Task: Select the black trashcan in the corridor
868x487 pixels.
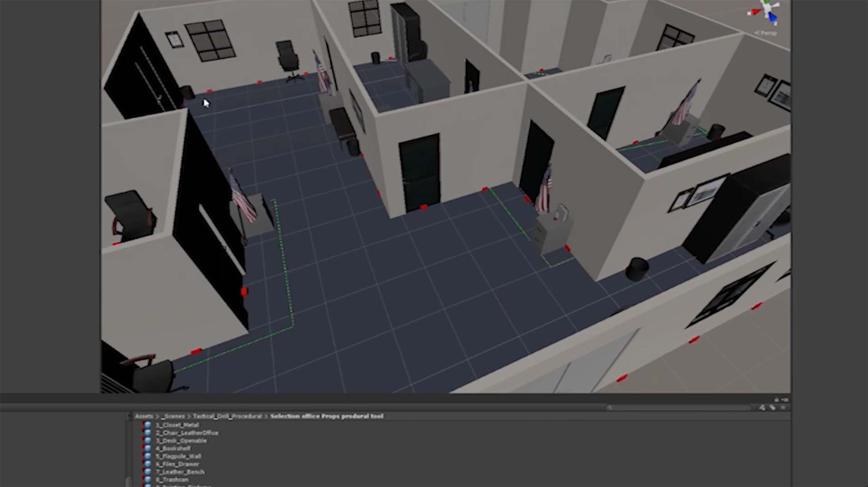Action: pos(636,268)
